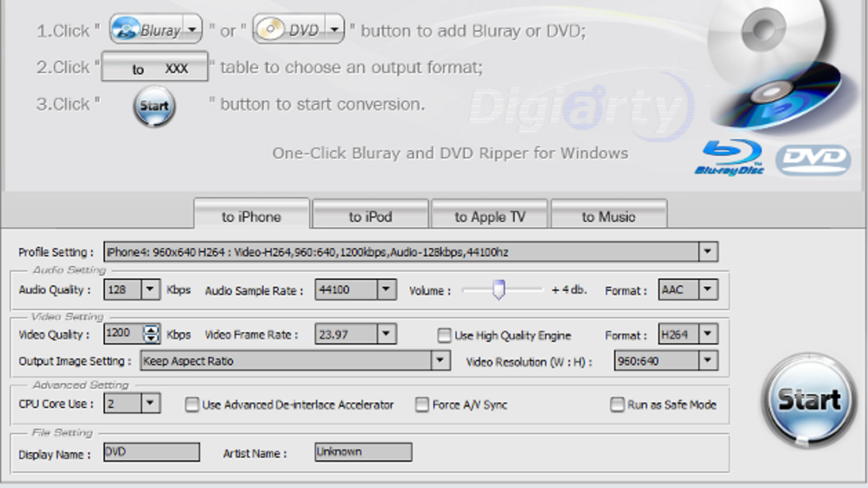The height and width of the screenshot is (488, 868).
Task: Click the large blue Start button
Action: tap(809, 400)
